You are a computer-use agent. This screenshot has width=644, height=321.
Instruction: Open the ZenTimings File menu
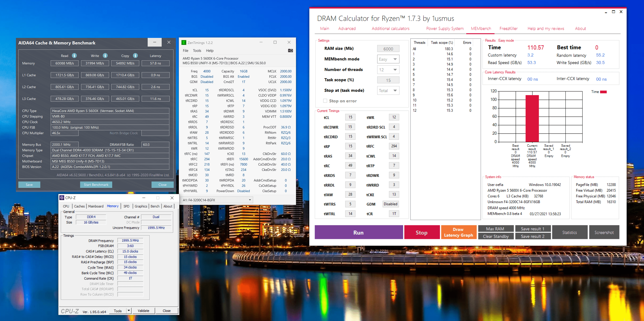point(186,50)
